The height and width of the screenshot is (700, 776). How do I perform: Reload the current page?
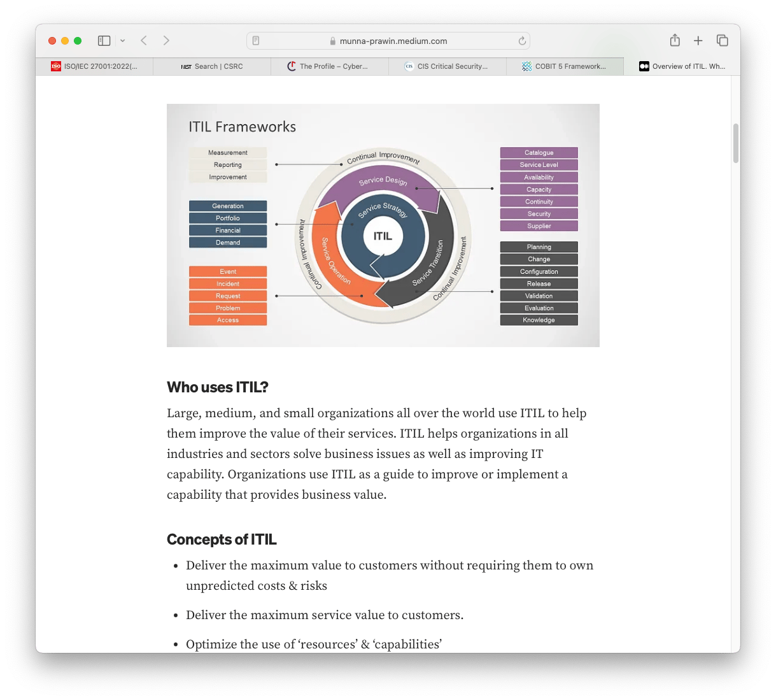(522, 41)
